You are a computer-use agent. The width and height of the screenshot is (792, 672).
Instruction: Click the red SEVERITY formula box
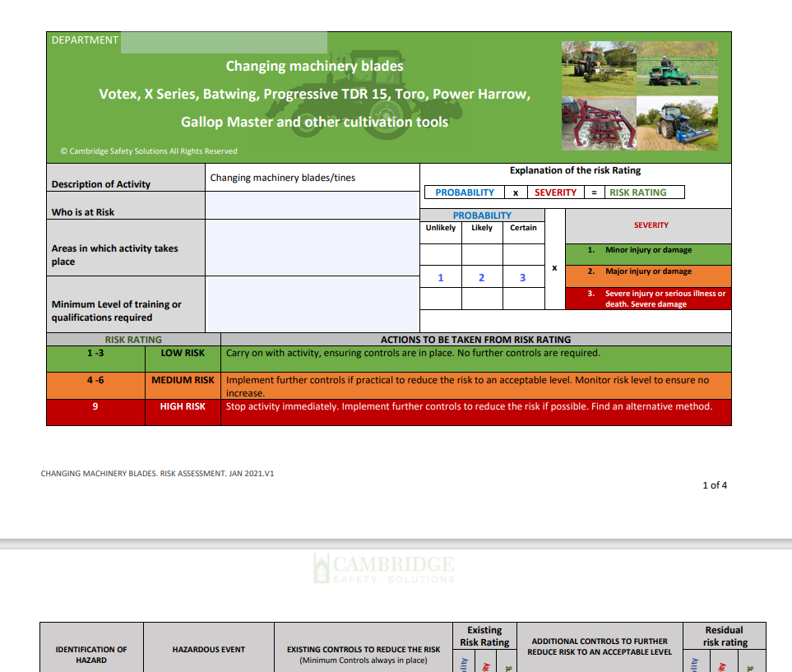coord(555,192)
